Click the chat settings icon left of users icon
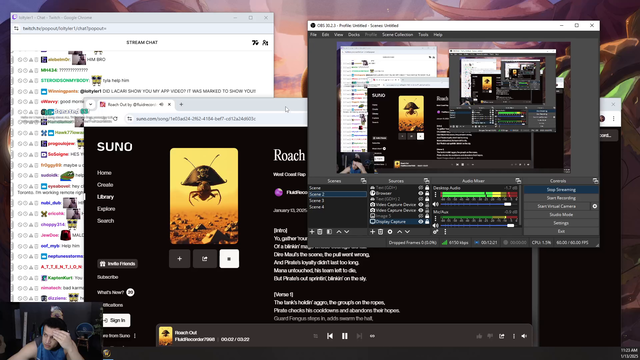Viewport: 640px width, 360px height. click(255, 42)
